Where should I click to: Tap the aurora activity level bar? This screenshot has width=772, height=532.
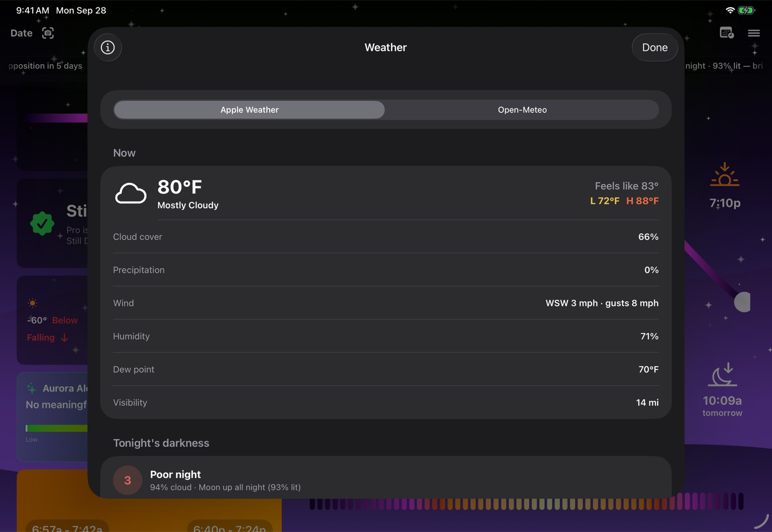(56, 428)
